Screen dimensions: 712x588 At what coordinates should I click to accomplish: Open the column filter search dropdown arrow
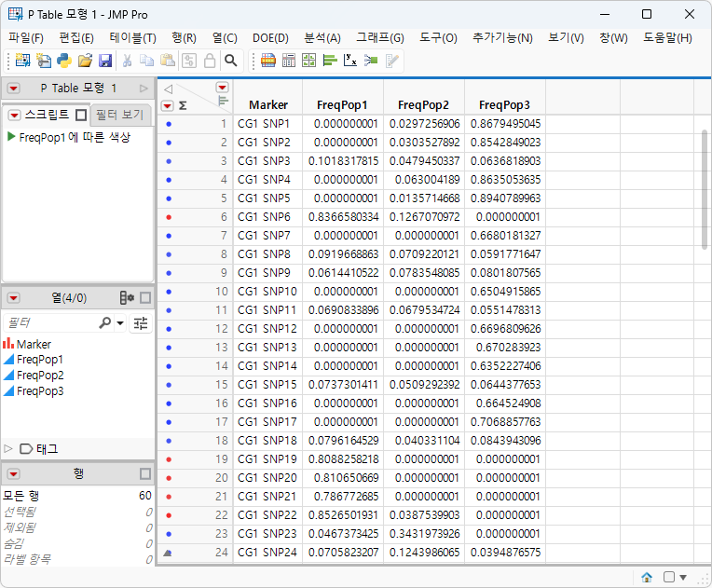(120, 323)
